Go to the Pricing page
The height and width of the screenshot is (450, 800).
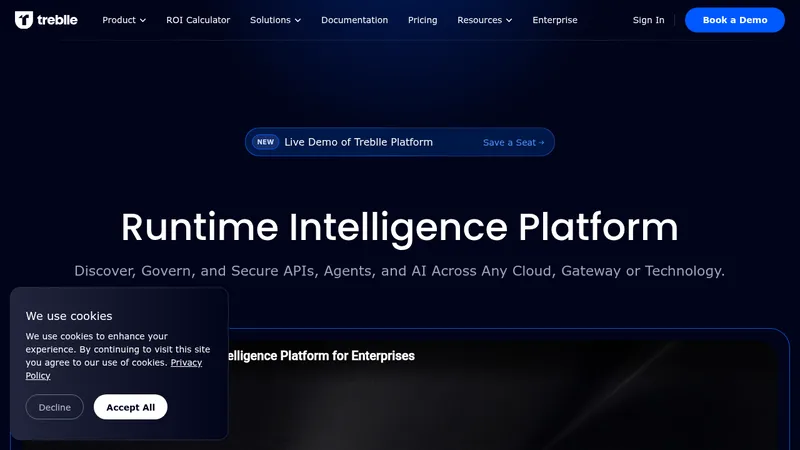click(x=422, y=20)
